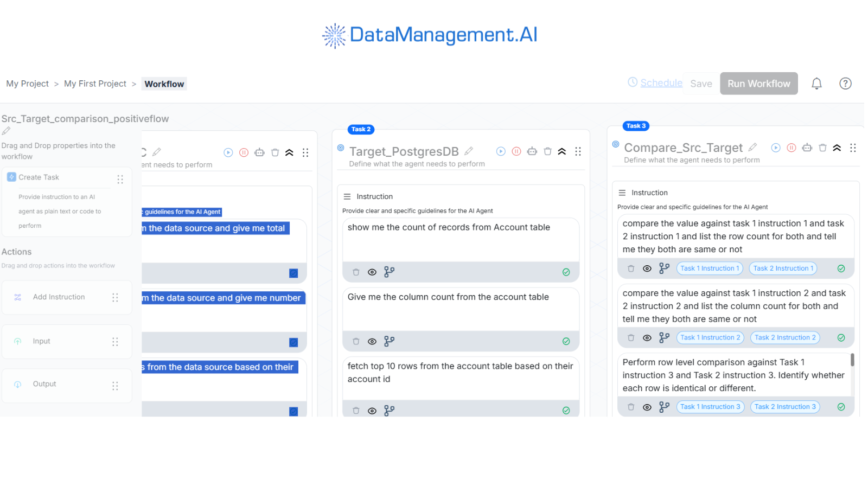868x486 pixels.
Task: Pause the Compare_Src_Target task
Action: point(792,148)
